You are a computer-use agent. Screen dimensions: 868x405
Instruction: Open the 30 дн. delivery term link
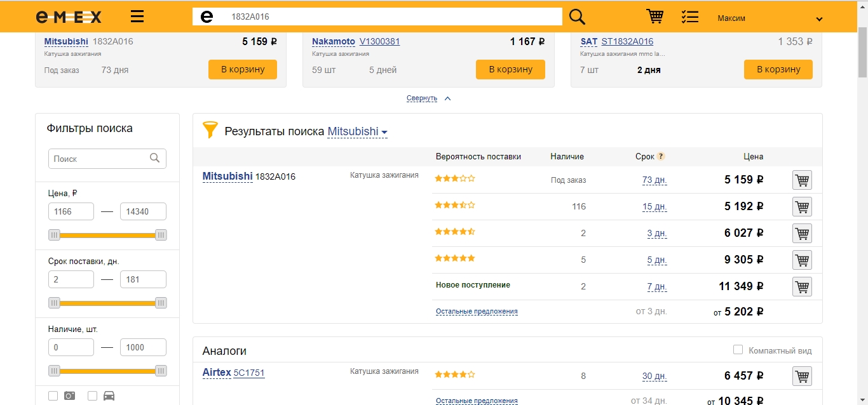coord(654,376)
